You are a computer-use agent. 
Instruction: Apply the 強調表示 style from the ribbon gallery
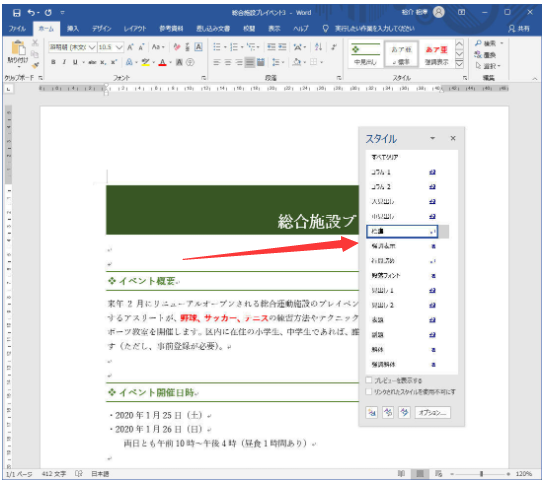click(436, 54)
